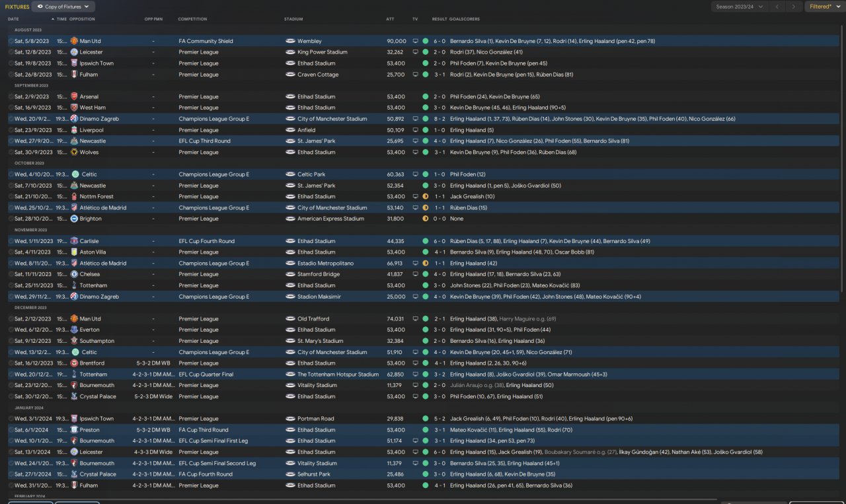Click Harry Maguire o.g. goalscorer entry

click(527, 318)
